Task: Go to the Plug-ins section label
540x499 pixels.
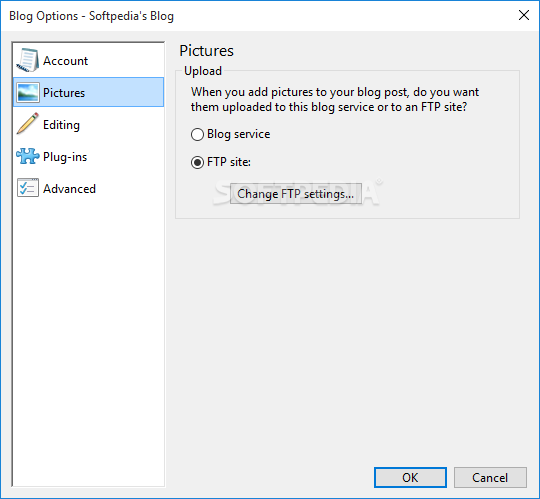Action: (65, 157)
